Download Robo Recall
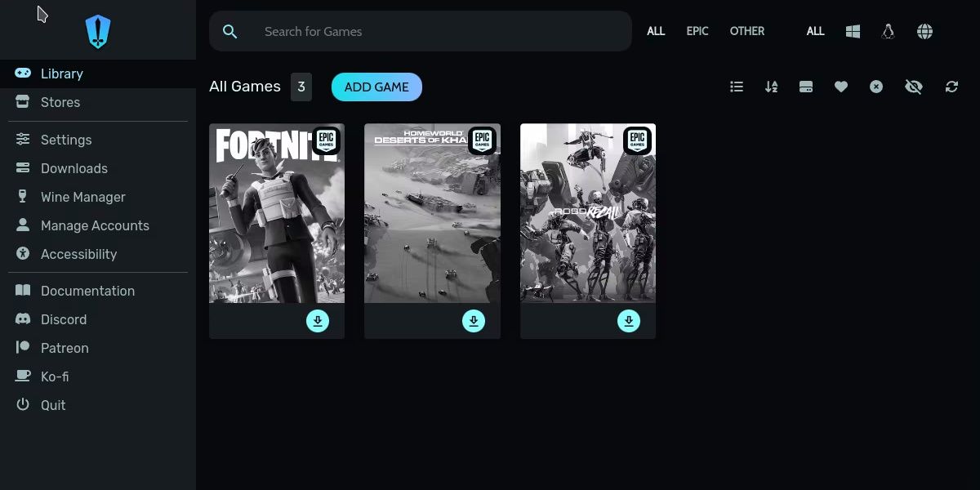The height and width of the screenshot is (490, 980). pyautogui.click(x=629, y=321)
